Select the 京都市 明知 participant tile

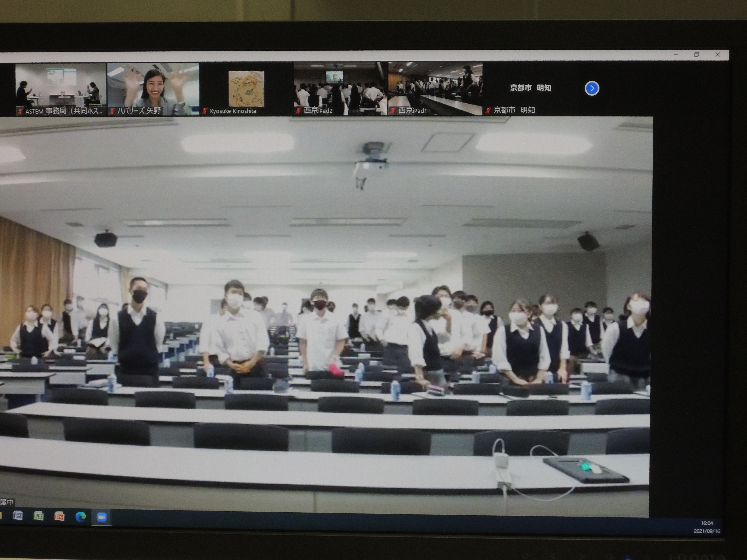530,88
